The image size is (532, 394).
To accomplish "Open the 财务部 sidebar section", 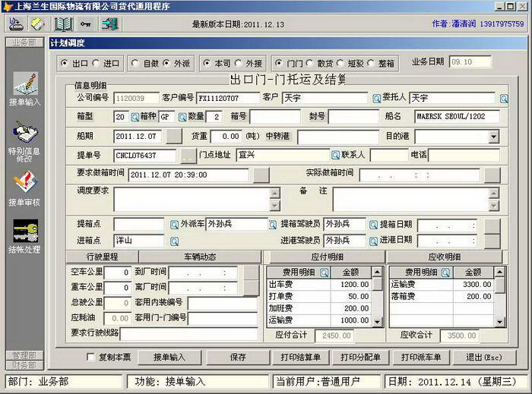I will pos(24,365).
